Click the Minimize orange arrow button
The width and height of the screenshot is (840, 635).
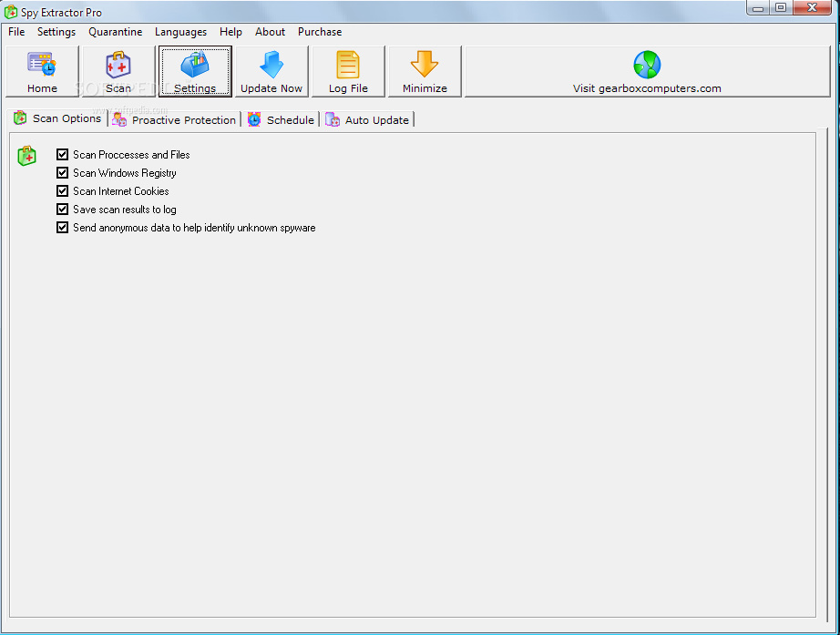(425, 71)
